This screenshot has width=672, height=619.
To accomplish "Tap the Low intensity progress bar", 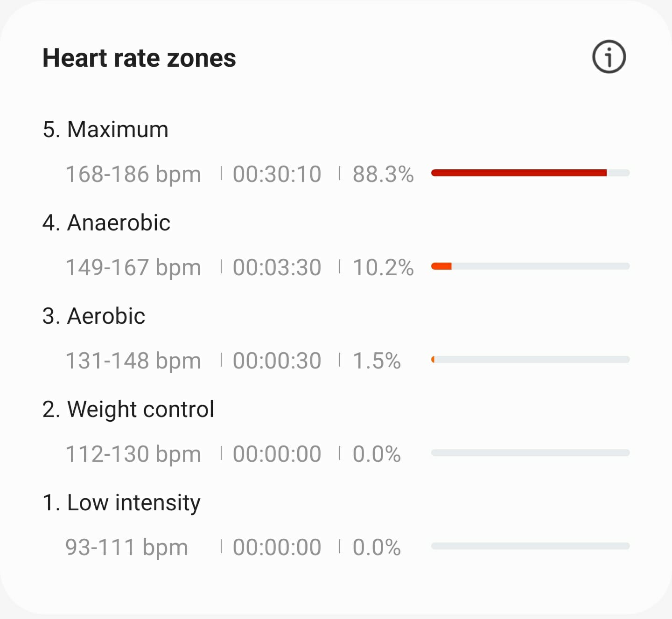I will pos(530,545).
